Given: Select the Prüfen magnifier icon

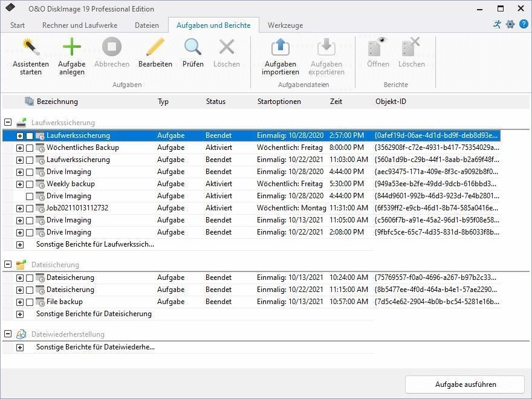Looking at the screenshot, I should tap(193, 47).
